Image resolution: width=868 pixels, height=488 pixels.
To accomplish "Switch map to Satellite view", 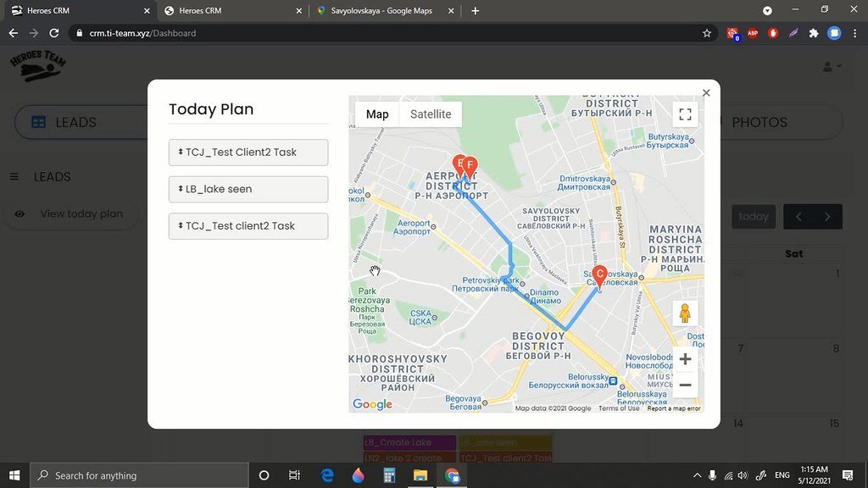I will (431, 114).
